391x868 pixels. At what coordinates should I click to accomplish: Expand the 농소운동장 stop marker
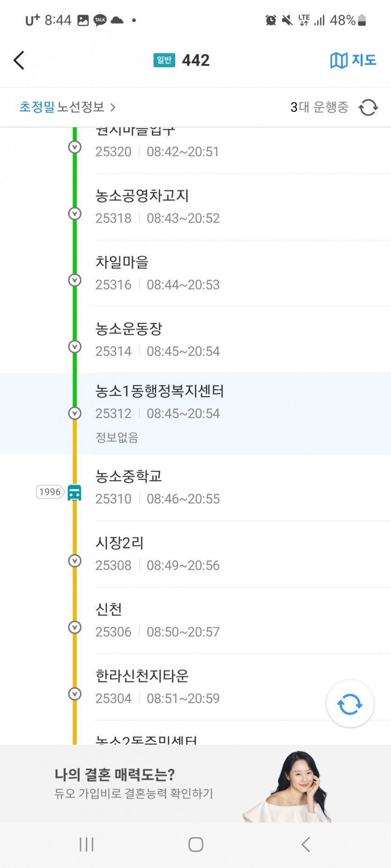[75, 347]
